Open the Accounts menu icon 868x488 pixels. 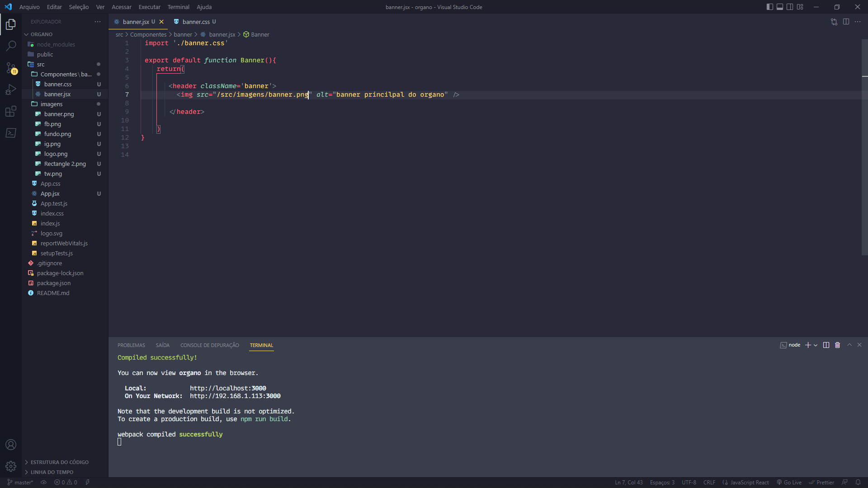click(x=11, y=445)
